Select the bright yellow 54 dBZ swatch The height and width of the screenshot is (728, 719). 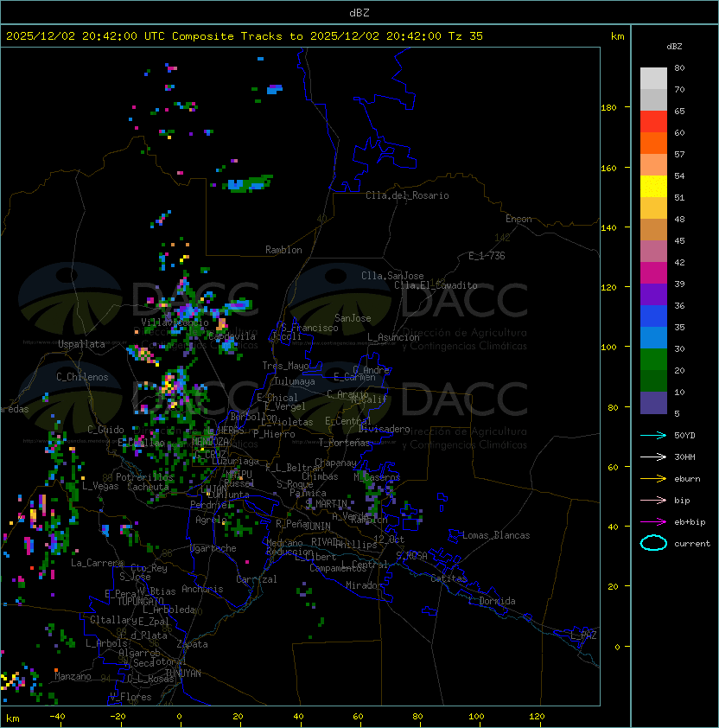click(x=653, y=186)
